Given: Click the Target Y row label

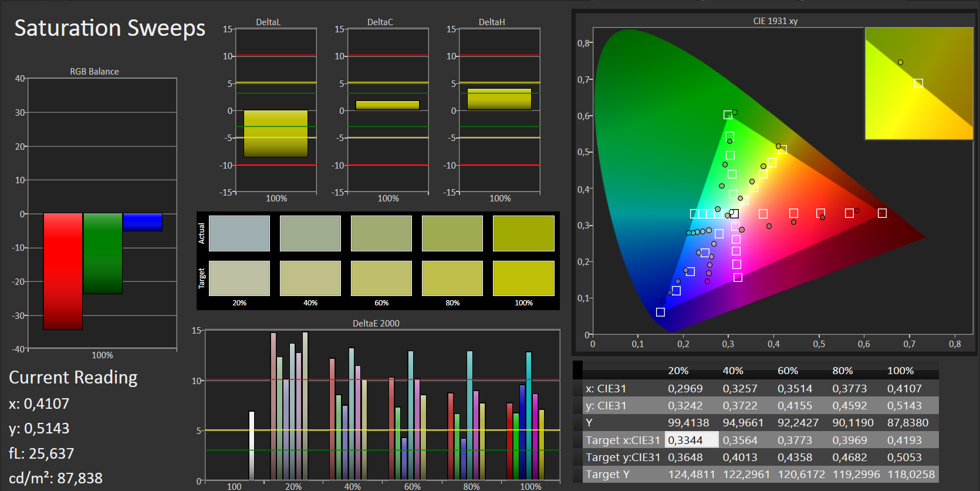Looking at the screenshot, I should tap(607, 474).
